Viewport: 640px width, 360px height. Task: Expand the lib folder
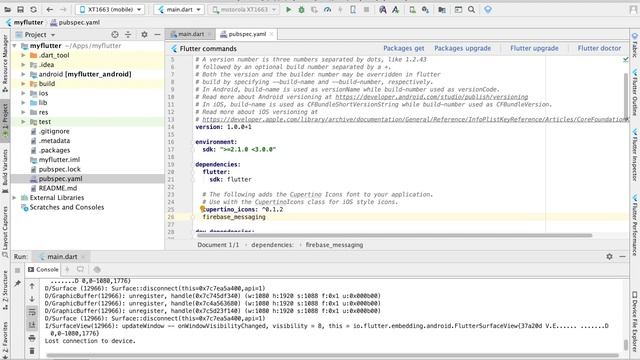(x=23, y=102)
